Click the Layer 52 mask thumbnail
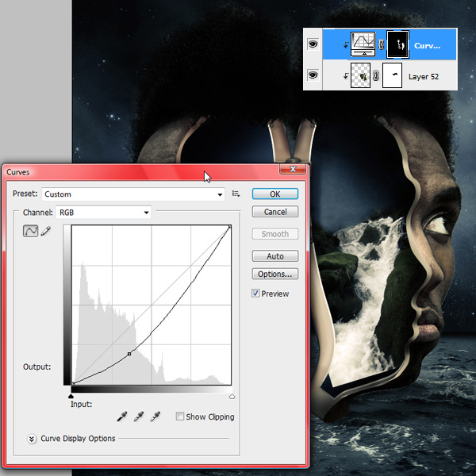This screenshot has width=476, height=476. click(x=392, y=75)
